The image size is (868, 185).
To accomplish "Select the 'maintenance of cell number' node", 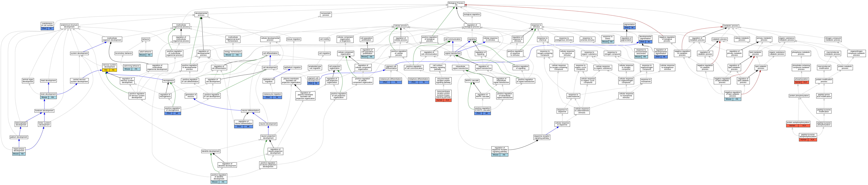I will (47, 26).
